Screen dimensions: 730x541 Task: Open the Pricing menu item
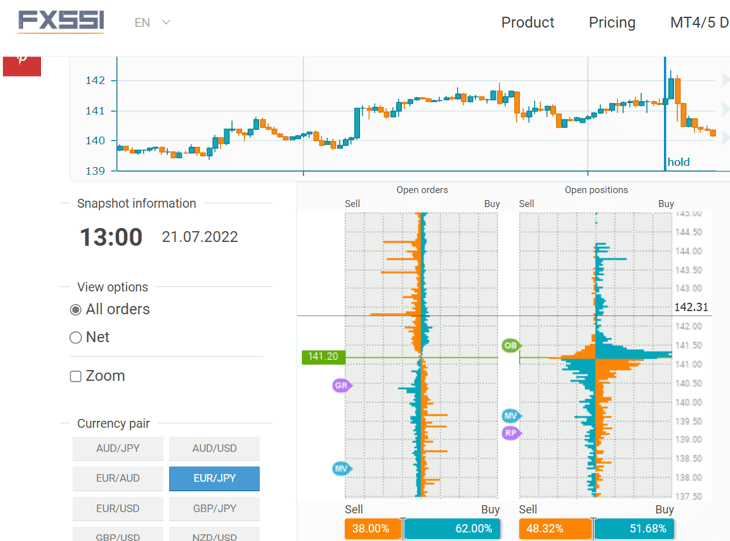[612, 22]
